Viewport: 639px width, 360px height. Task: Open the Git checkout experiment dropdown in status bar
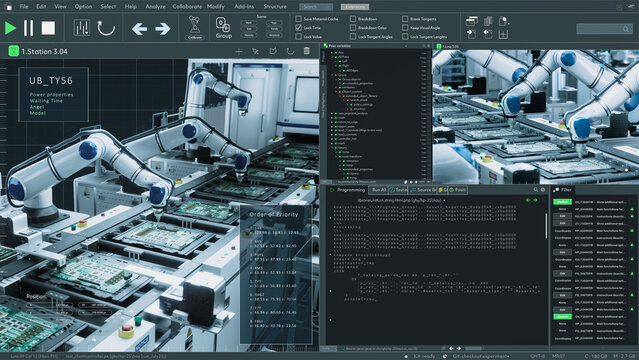(x=481, y=356)
